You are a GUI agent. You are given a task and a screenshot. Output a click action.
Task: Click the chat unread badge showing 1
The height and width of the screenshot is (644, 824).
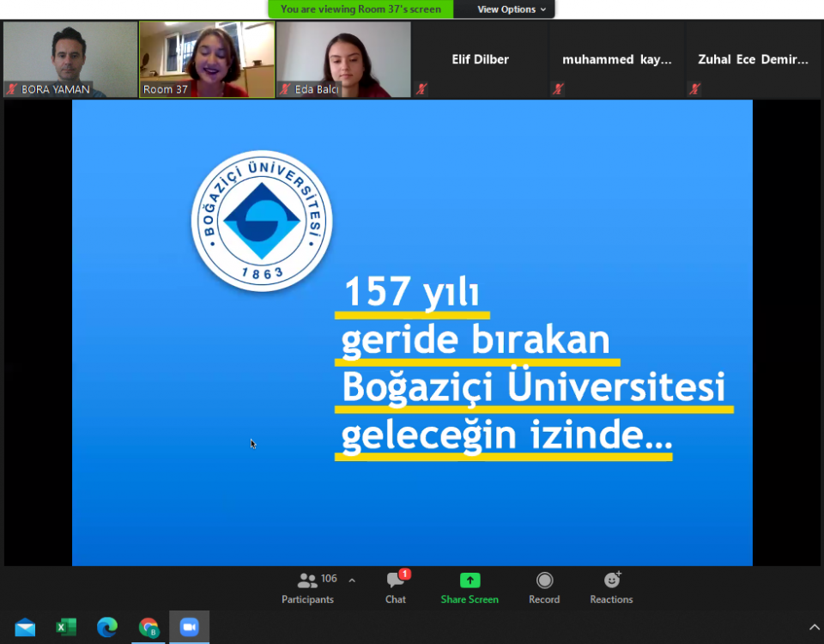pyautogui.click(x=404, y=574)
